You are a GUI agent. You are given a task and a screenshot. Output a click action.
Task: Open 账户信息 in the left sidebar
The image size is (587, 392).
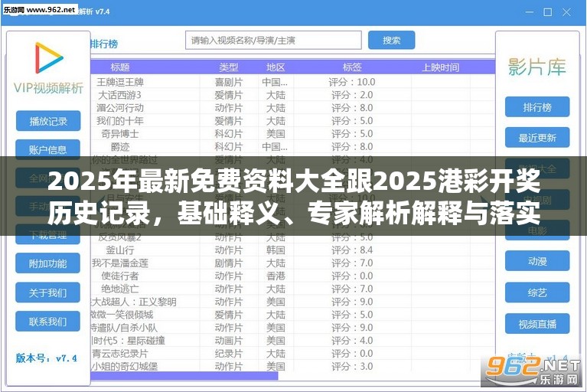(48, 150)
